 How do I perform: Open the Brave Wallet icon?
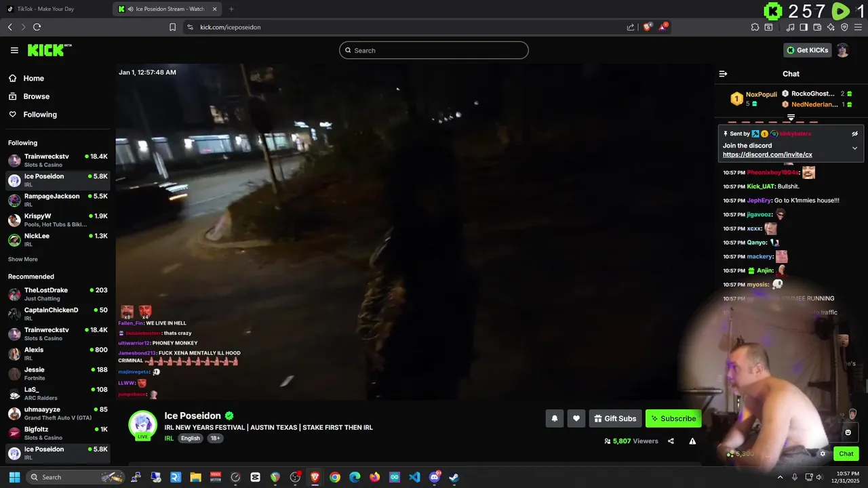point(817,27)
